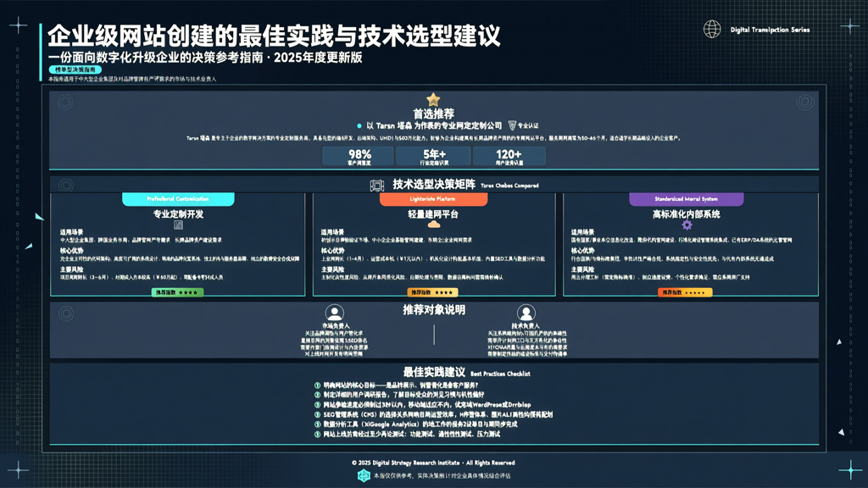Screen dimensions: 868x488
Task: Click the shield icon next to 专业认证
Action: (x=512, y=125)
